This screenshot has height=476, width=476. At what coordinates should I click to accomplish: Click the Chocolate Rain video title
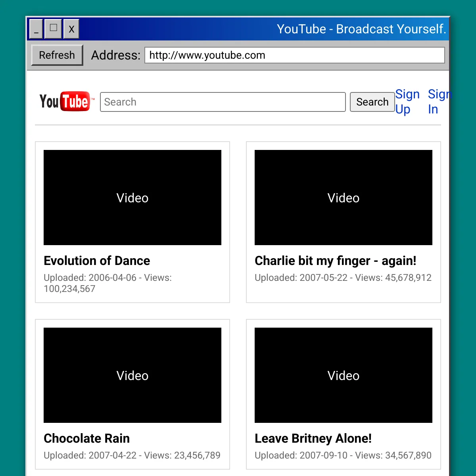(x=86, y=438)
